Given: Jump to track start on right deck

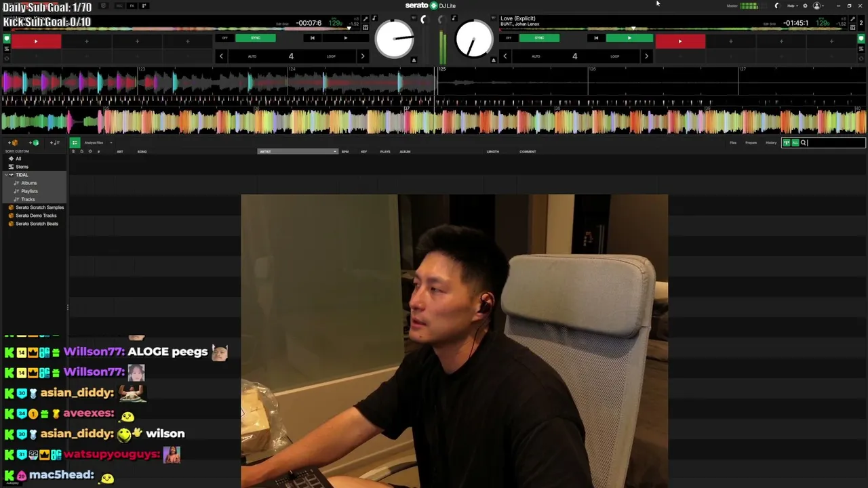Looking at the screenshot, I should pos(596,38).
